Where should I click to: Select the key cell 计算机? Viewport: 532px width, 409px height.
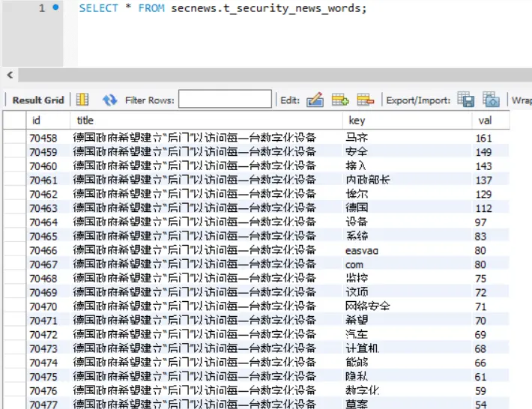pyautogui.click(x=407, y=348)
